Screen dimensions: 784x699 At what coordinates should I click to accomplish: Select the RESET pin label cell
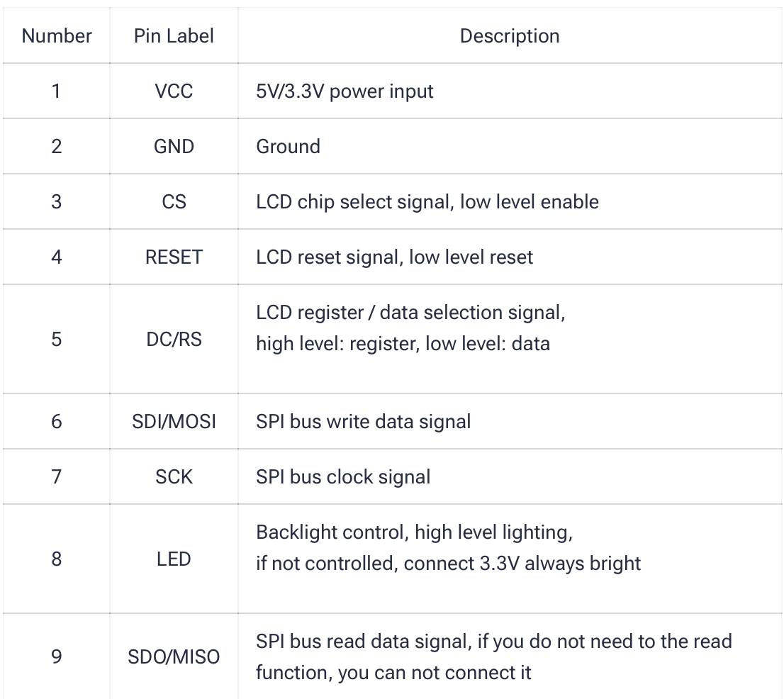(x=174, y=257)
